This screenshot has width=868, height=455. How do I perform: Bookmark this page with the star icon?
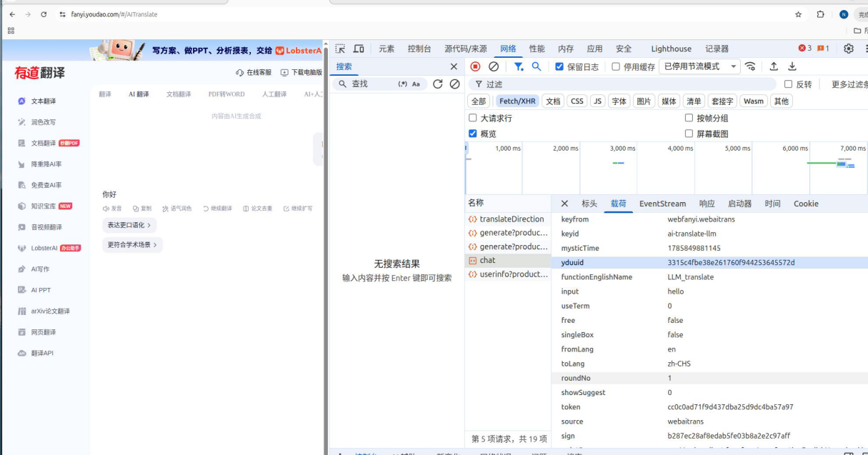(798, 14)
